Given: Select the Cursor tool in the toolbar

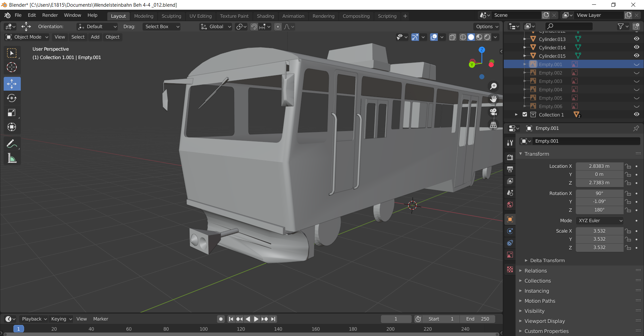Looking at the screenshot, I should pos(12,67).
